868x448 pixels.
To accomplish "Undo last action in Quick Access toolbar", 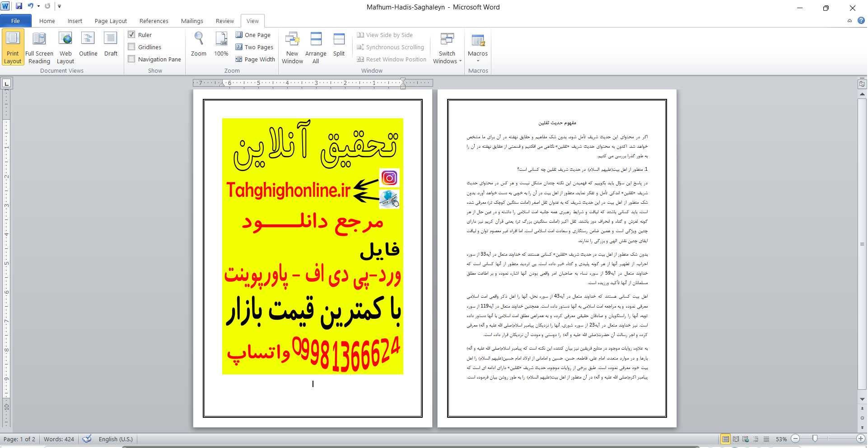I will 31,6.
